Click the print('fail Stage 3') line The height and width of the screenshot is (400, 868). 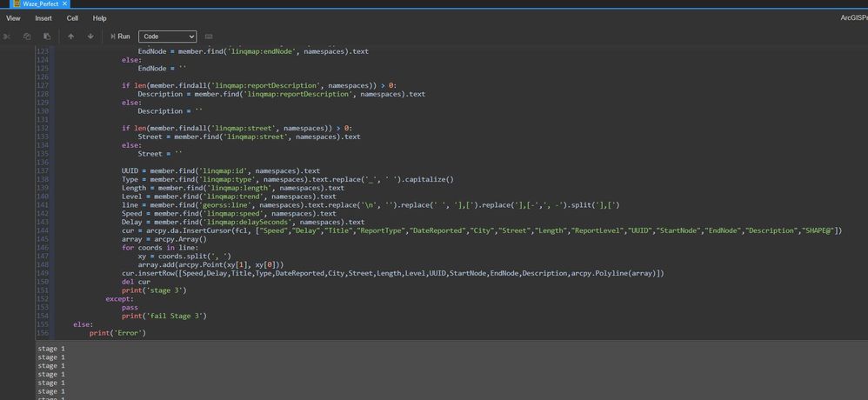coord(164,316)
